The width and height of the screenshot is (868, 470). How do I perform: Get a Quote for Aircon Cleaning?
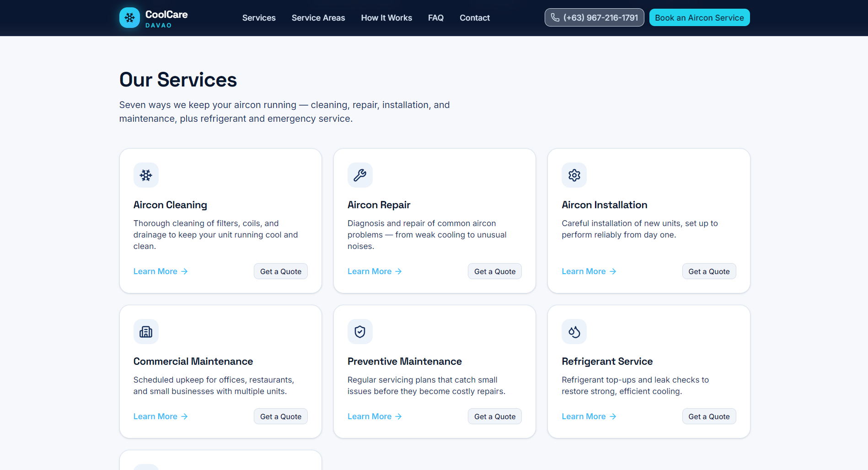pyautogui.click(x=281, y=271)
